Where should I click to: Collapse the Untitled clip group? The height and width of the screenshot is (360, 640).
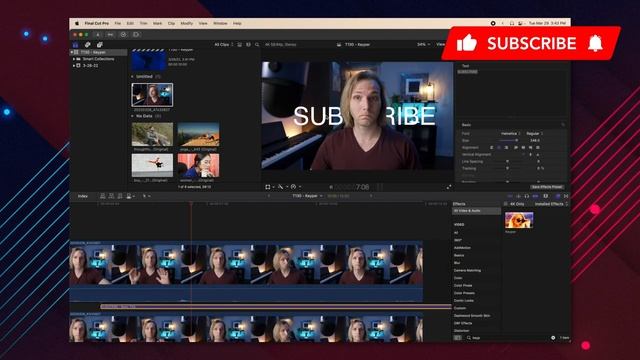click(x=132, y=77)
